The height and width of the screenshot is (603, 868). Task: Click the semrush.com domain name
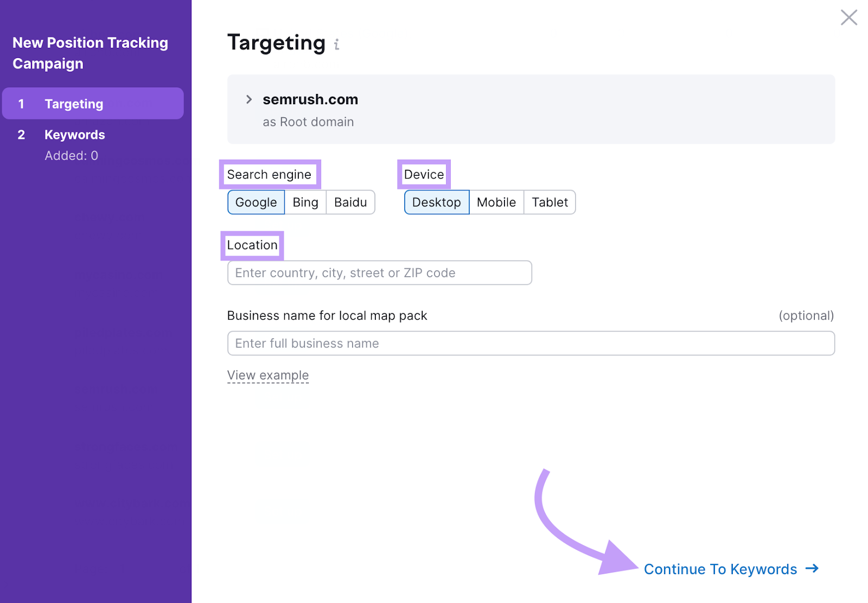tap(310, 99)
